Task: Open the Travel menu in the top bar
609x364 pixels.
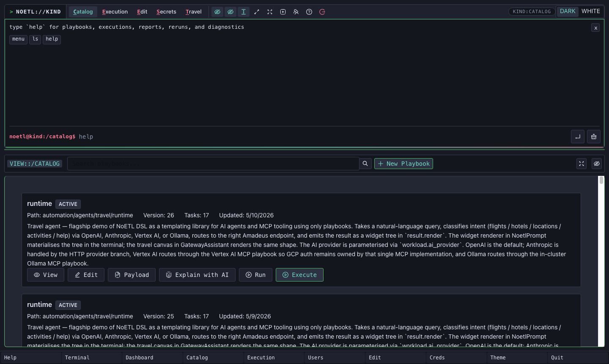Action: (x=194, y=12)
